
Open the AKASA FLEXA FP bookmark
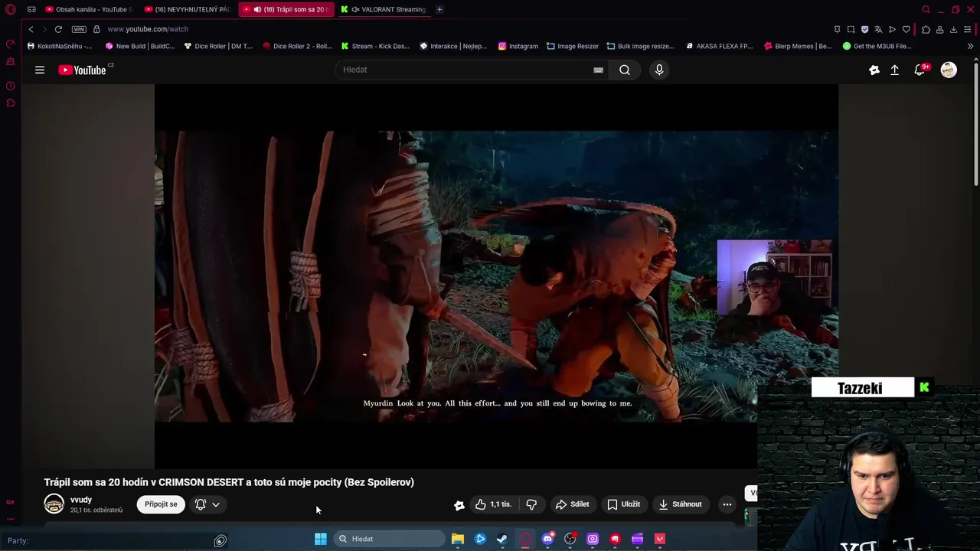[719, 46]
